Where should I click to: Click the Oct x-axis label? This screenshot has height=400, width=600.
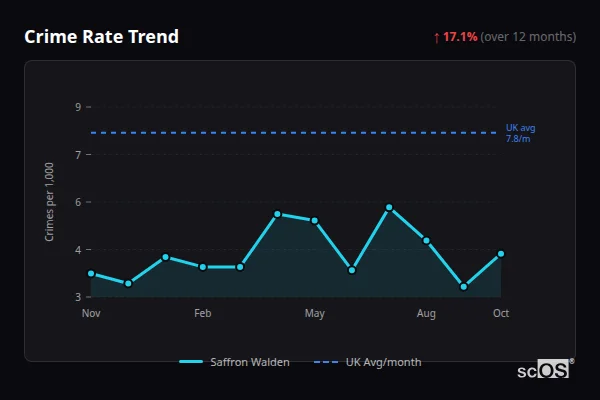click(x=501, y=313)
